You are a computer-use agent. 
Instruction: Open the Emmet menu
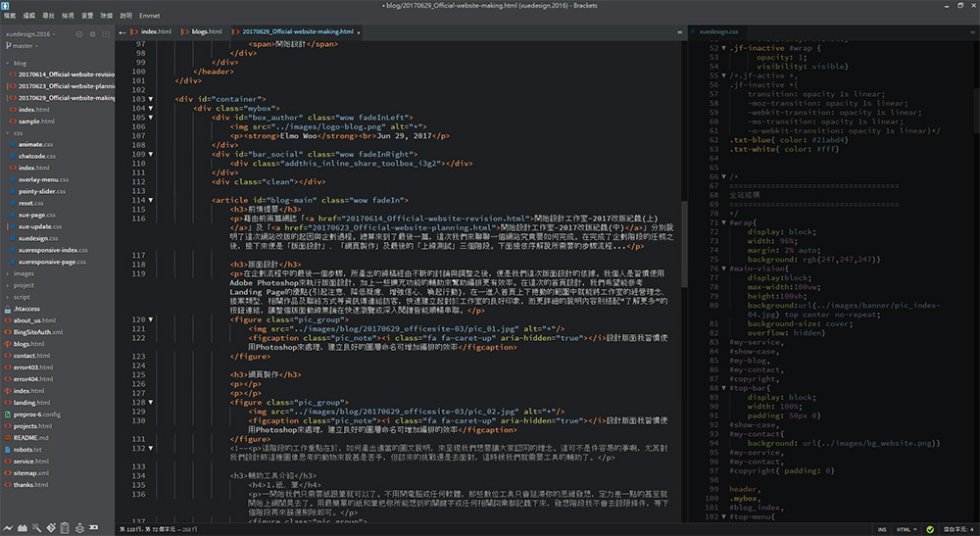[150, 17]
